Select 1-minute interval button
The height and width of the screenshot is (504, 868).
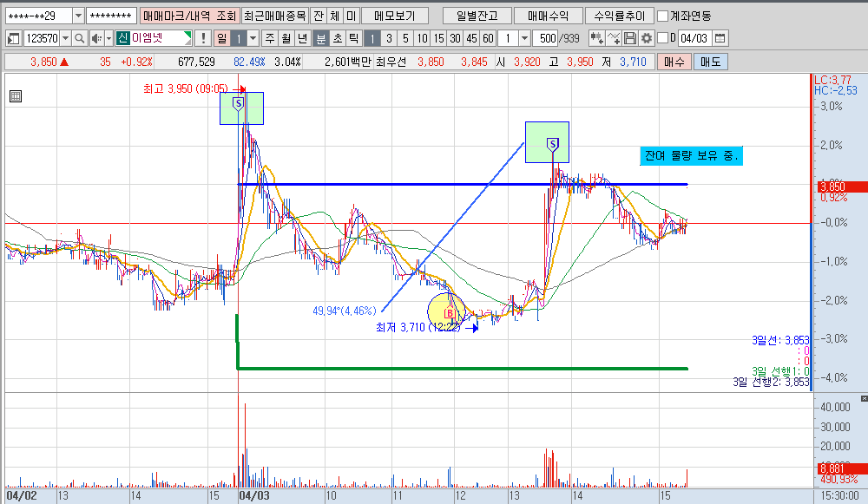pos(372,38)
